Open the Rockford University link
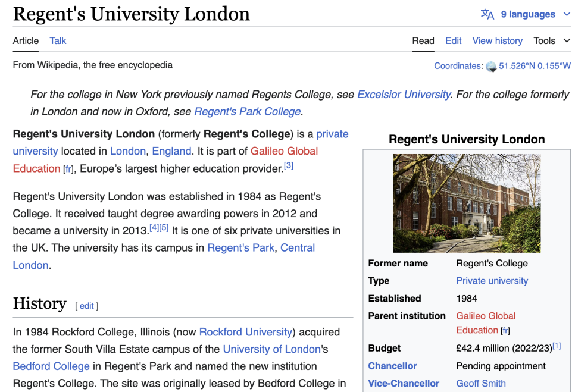 coord(246,333)
